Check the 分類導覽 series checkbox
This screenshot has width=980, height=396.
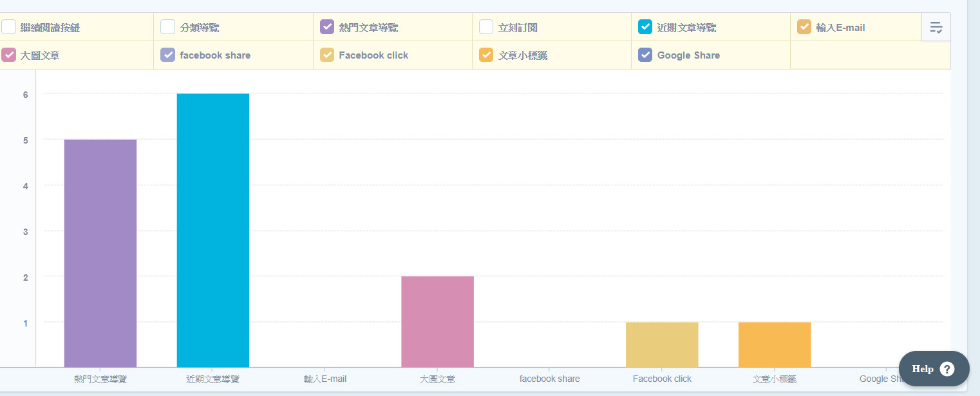click(167, 27)
